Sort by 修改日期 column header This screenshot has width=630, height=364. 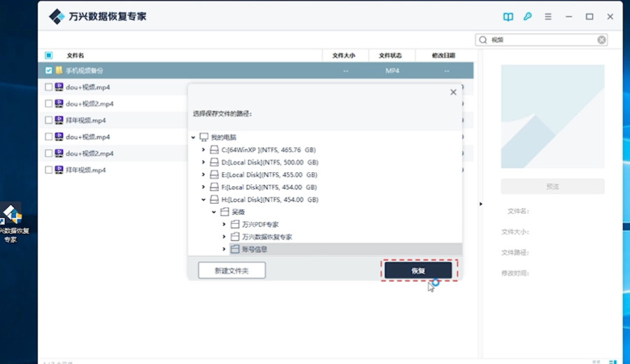tap(444, 55)
